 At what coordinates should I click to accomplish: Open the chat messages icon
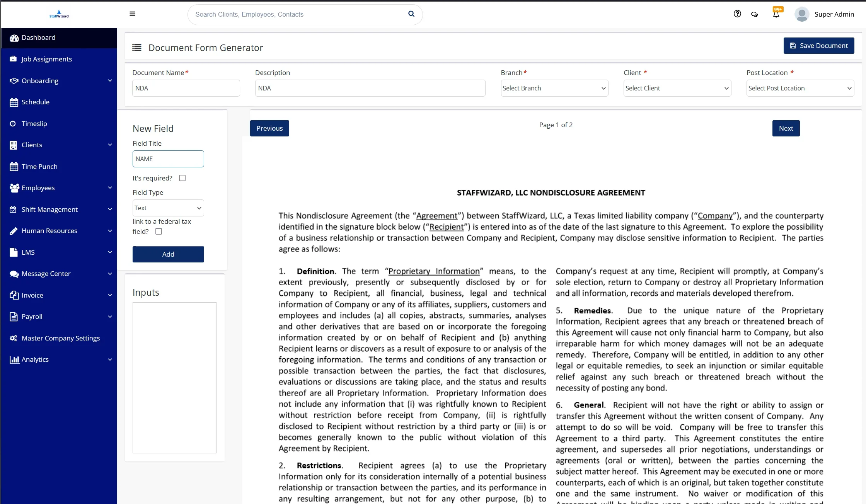point(754,14)
